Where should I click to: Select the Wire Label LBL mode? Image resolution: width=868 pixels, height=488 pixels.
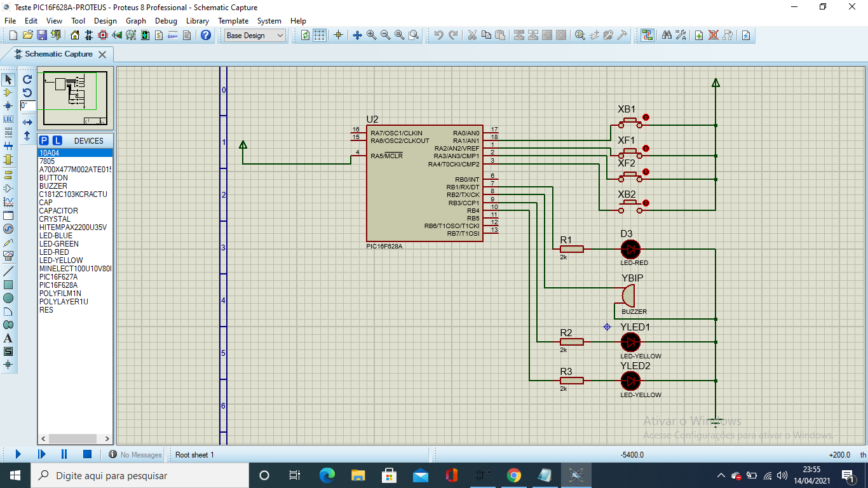(x=8, y=119)
